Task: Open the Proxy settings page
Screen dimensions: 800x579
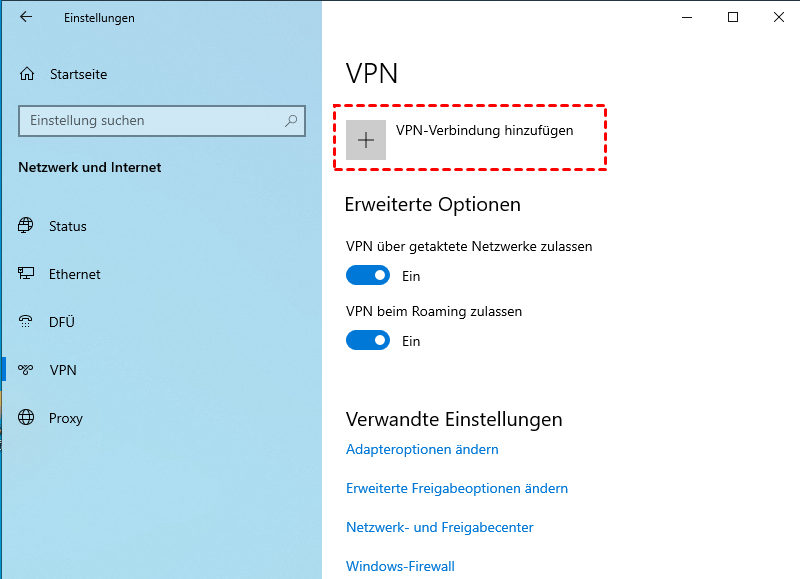Action: [x=65, y=418]
